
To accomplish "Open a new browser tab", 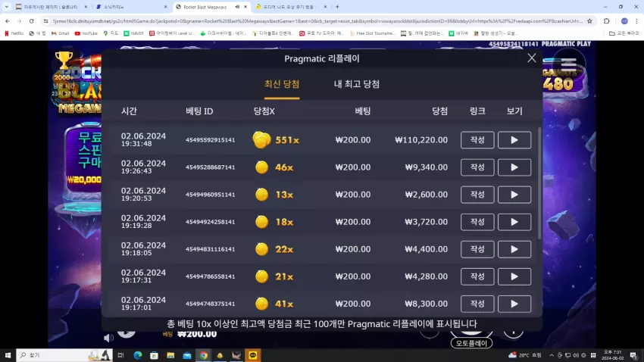I will pyautogui.click(x=337, y=7).
